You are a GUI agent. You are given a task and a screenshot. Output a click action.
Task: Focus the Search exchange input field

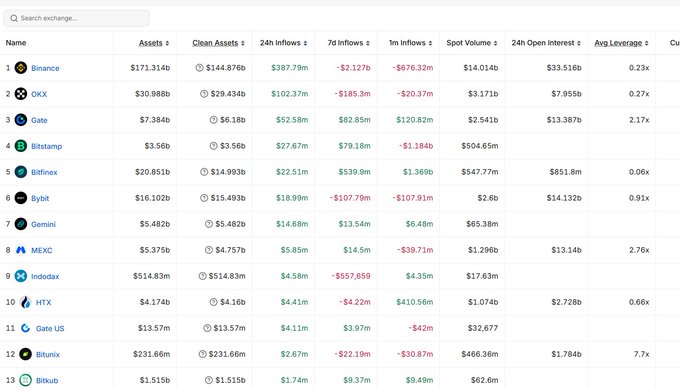point(77,18)
